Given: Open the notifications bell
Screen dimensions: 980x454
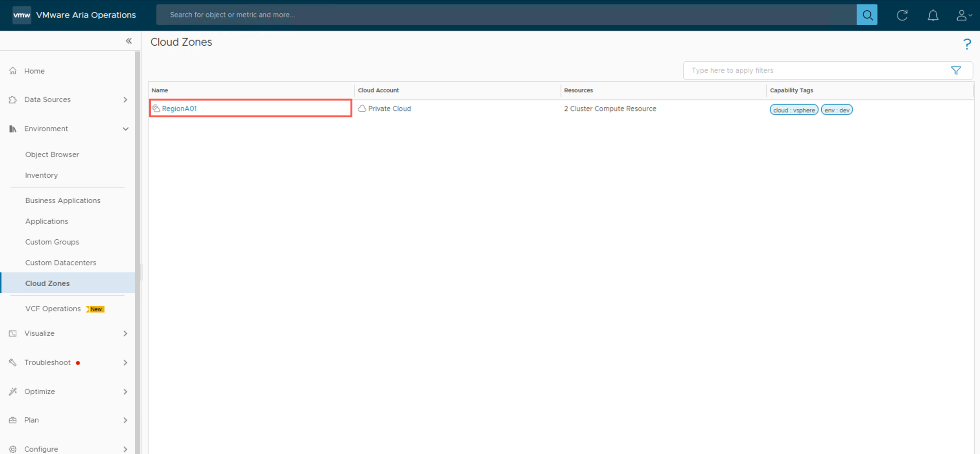Looking at the screenshot, I should click(x=932, y=15).
